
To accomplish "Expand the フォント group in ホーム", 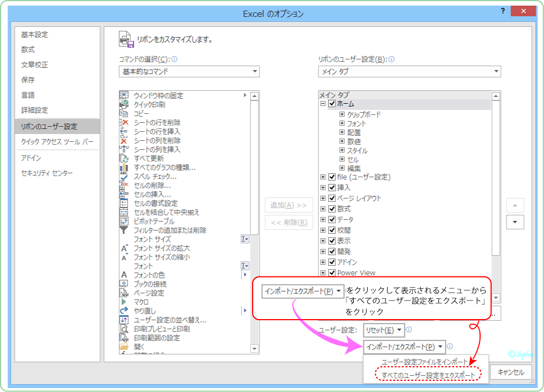I will pyautogui.click(x=342, y=123).
